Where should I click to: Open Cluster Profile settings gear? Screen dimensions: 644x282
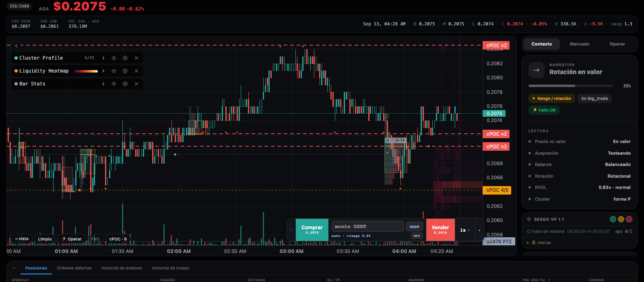click(125, 58)
